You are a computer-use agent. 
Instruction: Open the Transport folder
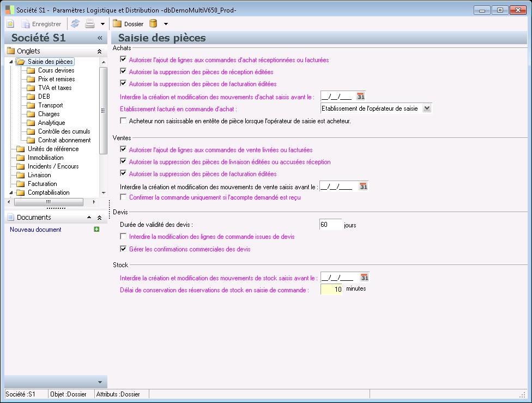click(x=50, y=105)
